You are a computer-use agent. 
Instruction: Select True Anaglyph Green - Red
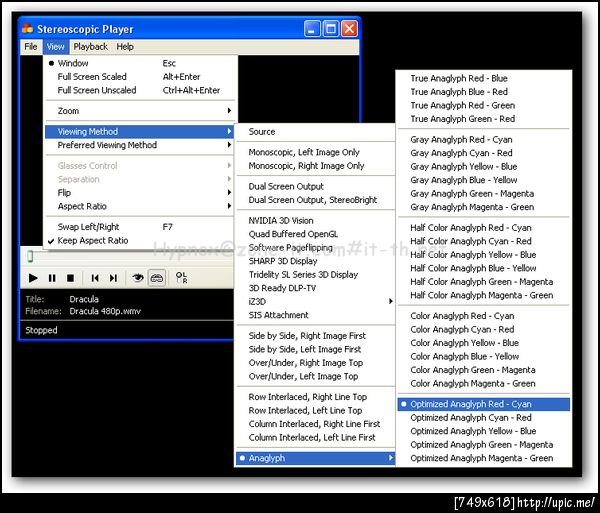pyautogui.click(x=484, y=119)
